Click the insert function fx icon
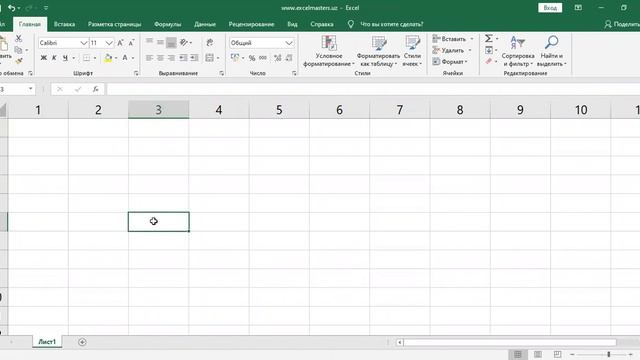 pyautogui.click(x=96, y=89)
